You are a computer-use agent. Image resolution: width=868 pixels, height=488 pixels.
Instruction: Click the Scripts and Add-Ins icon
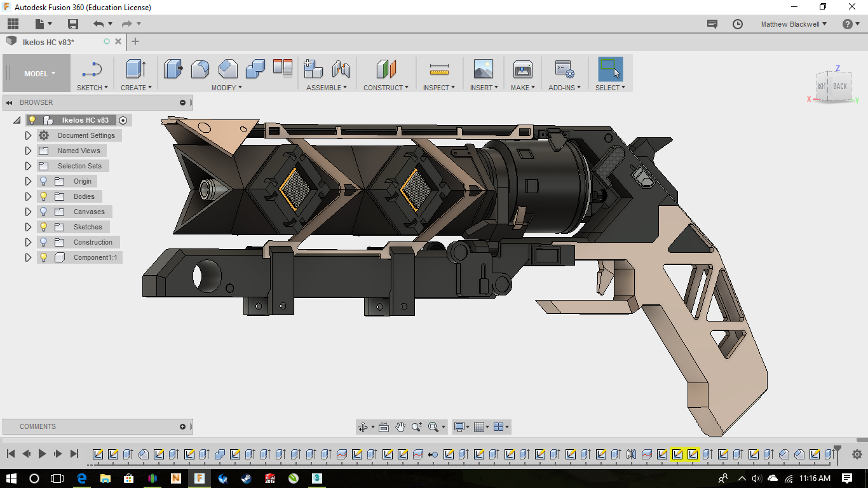point(564,69)
